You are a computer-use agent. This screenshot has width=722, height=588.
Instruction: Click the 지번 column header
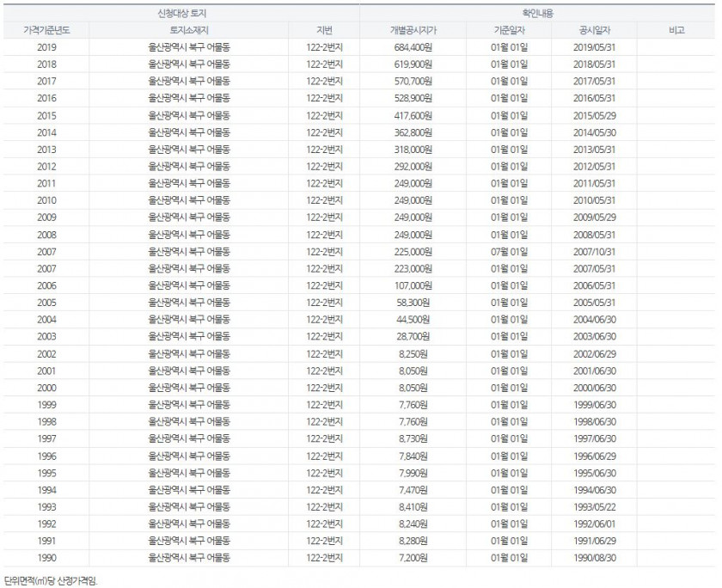pos(324,30)
